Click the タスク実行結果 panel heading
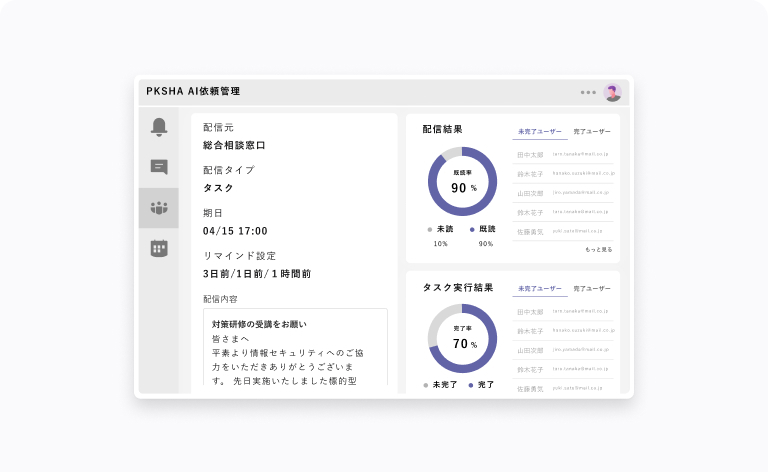Image resolution: width=768 pixels, height=472 pixels. [x=458, y=287]
